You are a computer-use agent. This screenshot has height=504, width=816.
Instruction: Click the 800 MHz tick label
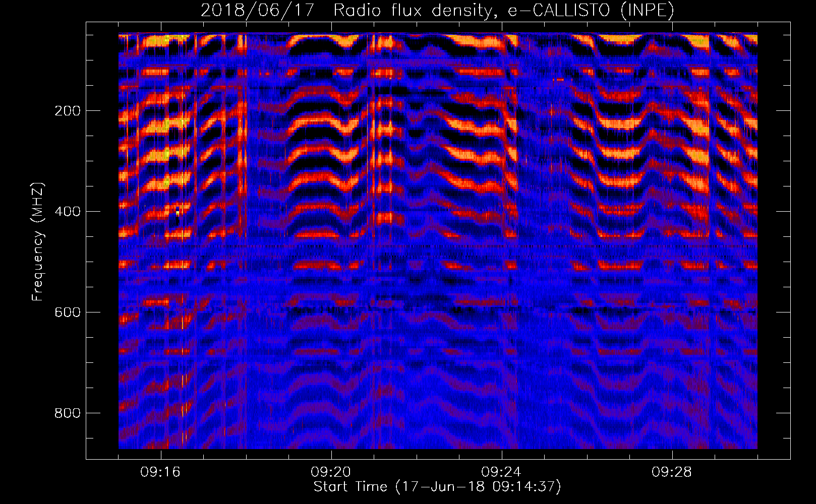(67, 413)
